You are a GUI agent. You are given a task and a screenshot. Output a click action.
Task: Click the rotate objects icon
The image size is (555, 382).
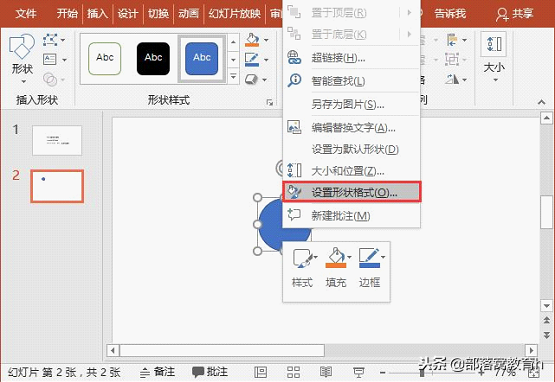[x=452, y=79]
